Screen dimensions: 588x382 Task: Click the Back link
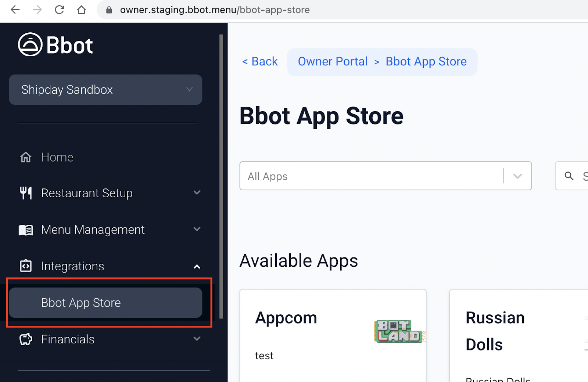click(260, 61)
